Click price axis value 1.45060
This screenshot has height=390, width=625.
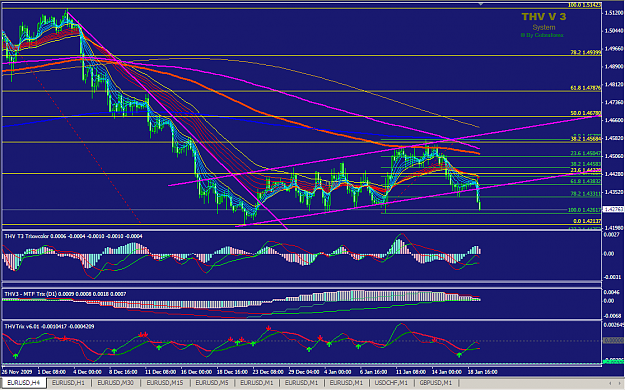pos(614,156)
